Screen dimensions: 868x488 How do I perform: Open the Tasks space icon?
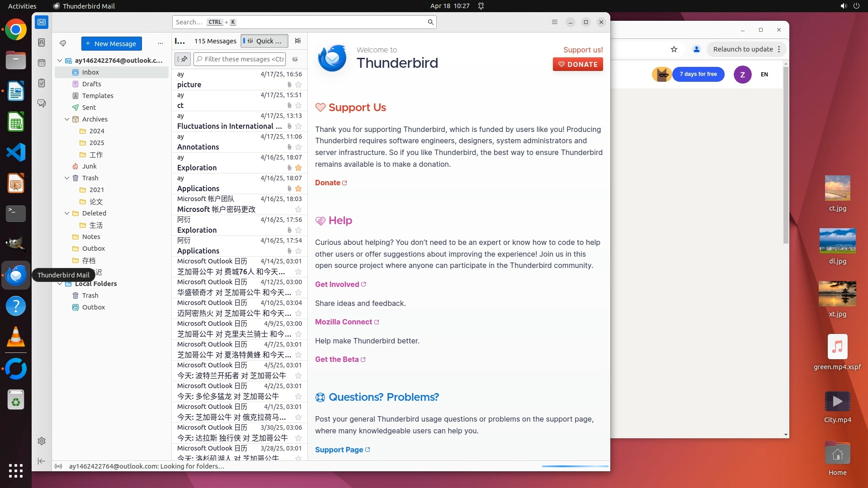click(x=42, y=83)
